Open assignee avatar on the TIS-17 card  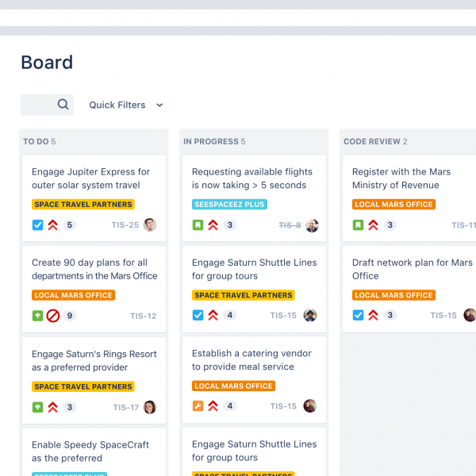pyautogui.click(x=150, y=407)
